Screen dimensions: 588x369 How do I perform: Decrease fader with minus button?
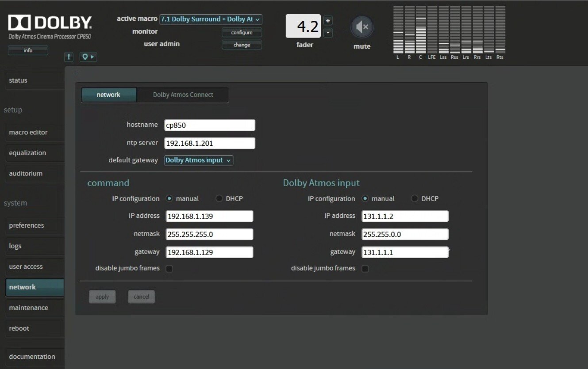[327, 32]
